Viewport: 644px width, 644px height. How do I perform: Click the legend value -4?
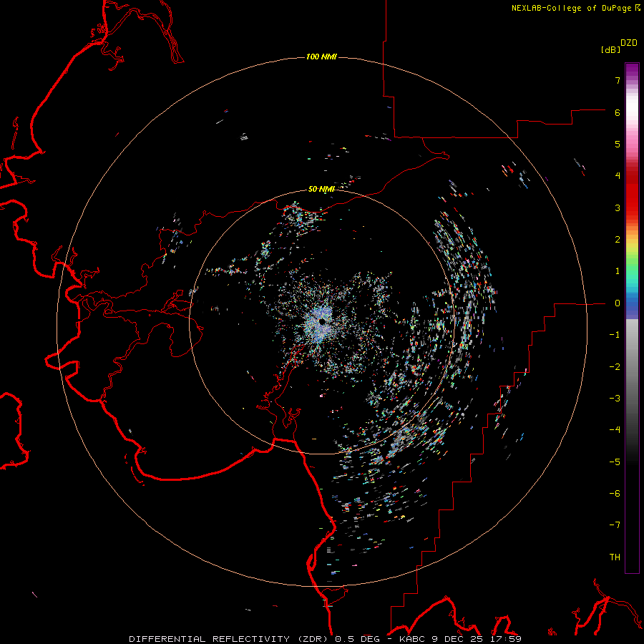[x=615, y=430]
